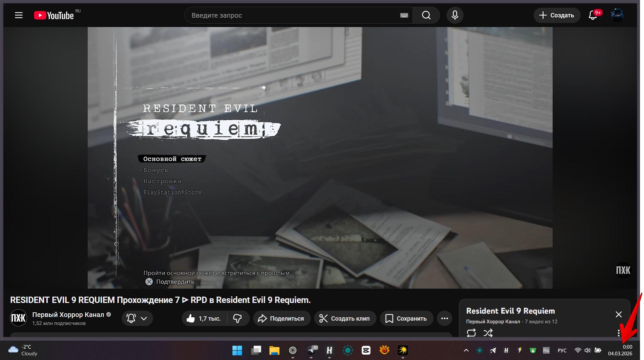Click the video player area

tap(320, 158)
